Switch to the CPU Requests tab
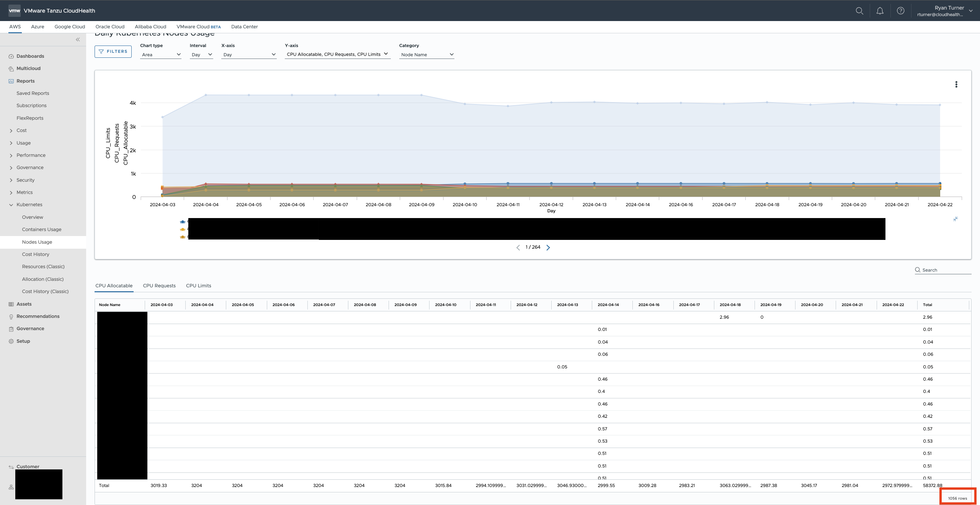This screenshot has width=980, height=505. point(159,286)
